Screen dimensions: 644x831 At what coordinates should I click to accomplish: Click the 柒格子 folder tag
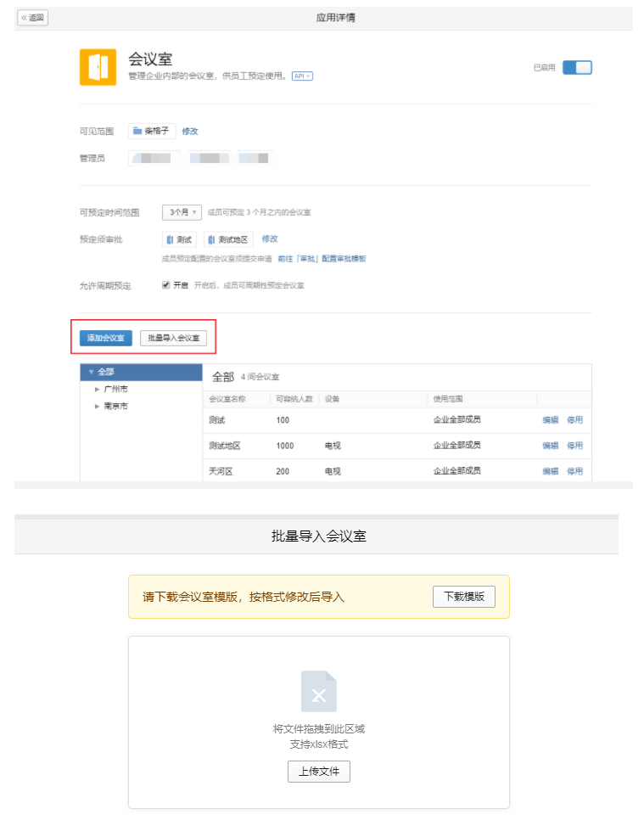click(x=152, y=131)
